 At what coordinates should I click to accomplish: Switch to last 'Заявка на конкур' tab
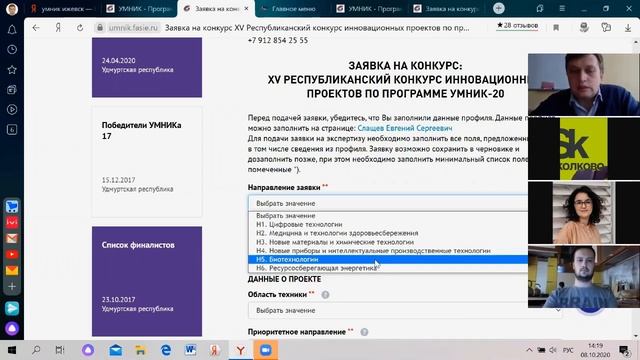[446, 9]
